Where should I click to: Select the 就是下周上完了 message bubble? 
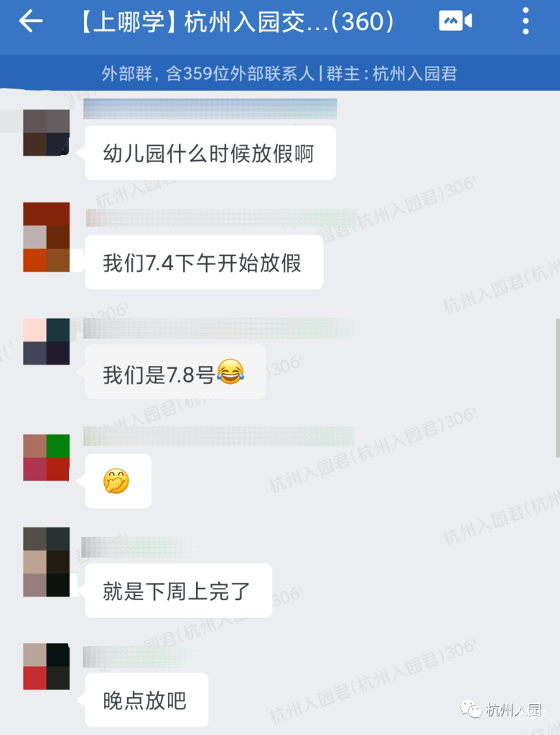tap(178, 590)
